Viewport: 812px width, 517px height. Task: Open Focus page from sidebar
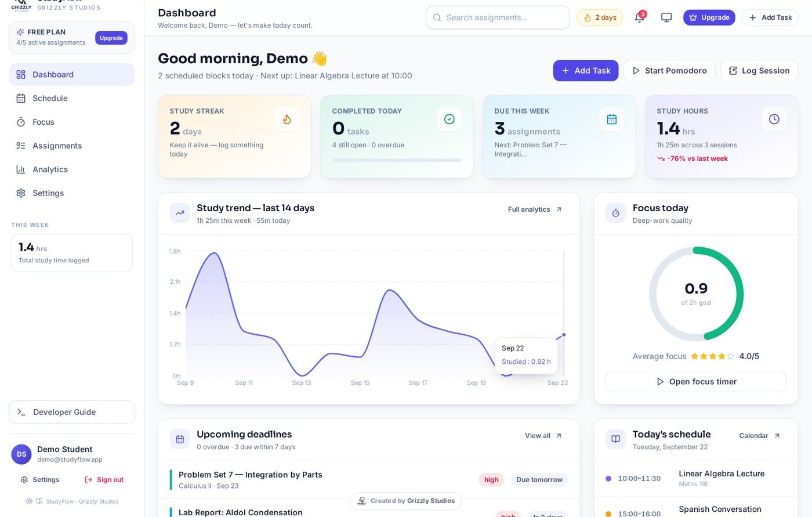click(72, 122)
